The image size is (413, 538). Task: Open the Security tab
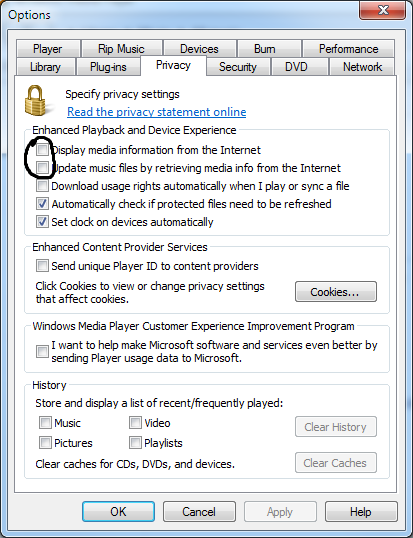pyautogui.click(x=238, y=67)
